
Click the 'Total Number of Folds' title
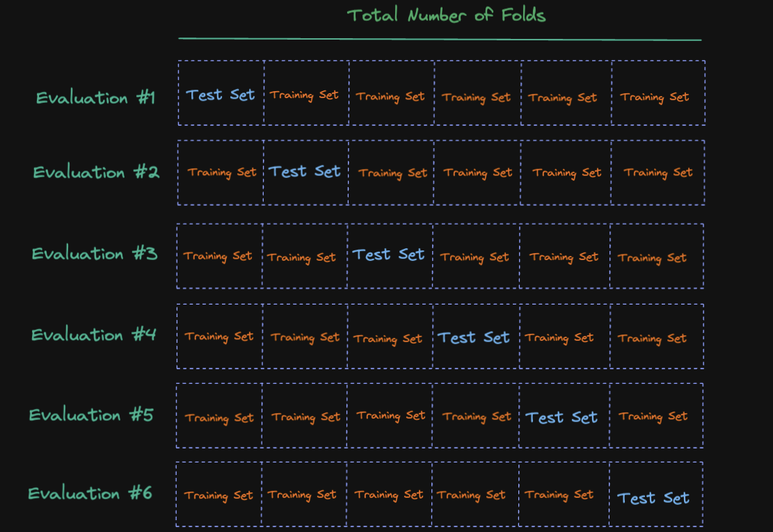447,15
